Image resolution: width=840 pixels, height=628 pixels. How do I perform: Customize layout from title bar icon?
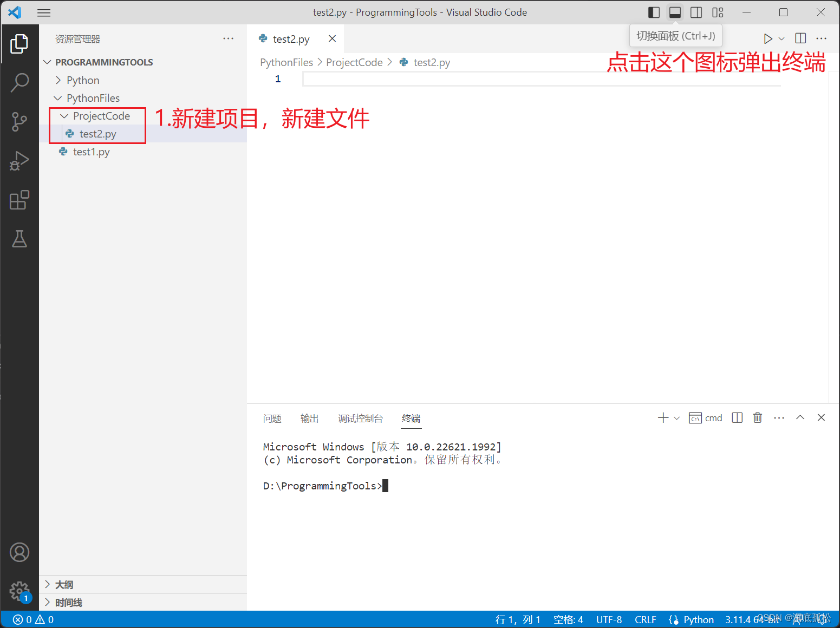718,12
